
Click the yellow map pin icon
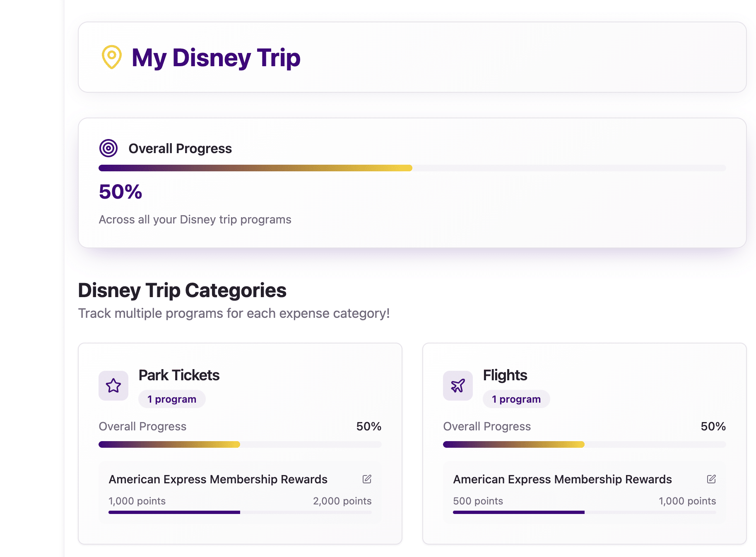pyautogui.click(x=111, y=57)
